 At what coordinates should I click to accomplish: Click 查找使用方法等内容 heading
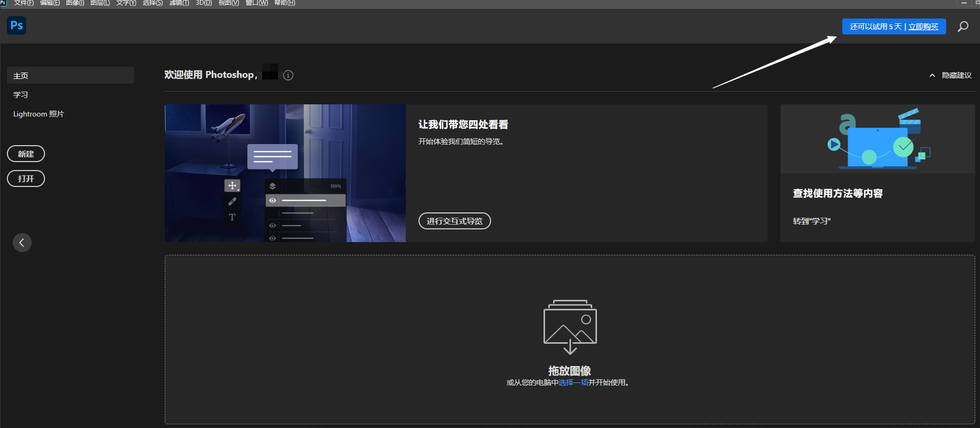click(x=838, y=193)
